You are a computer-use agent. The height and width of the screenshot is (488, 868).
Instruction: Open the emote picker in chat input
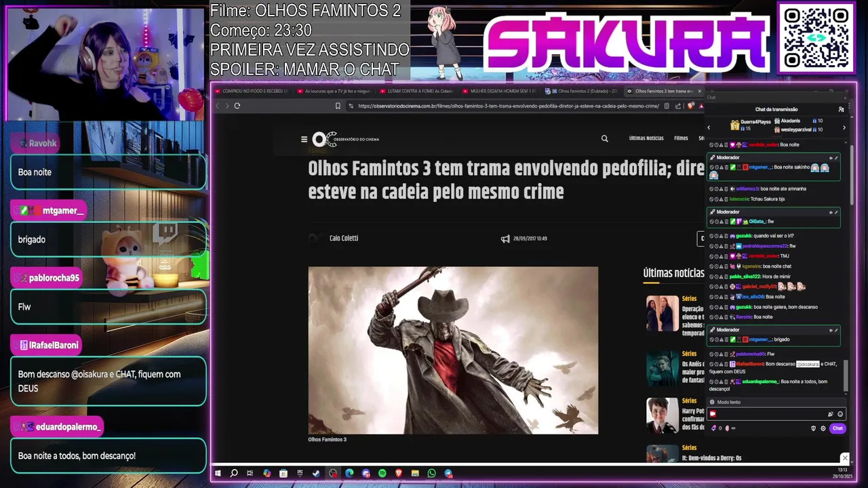(x=840, y=414)
